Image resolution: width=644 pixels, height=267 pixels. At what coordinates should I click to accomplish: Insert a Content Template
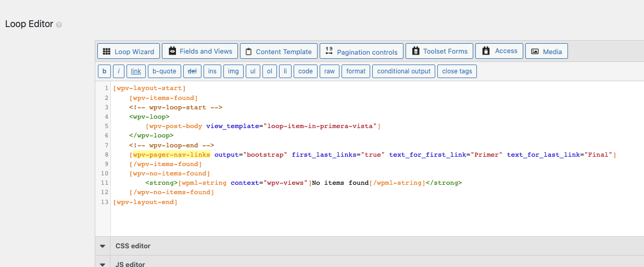279,52
